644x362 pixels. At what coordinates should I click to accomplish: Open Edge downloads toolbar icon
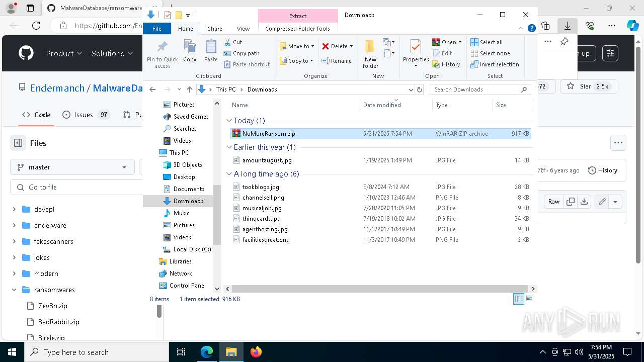click(x=568, y=26)
